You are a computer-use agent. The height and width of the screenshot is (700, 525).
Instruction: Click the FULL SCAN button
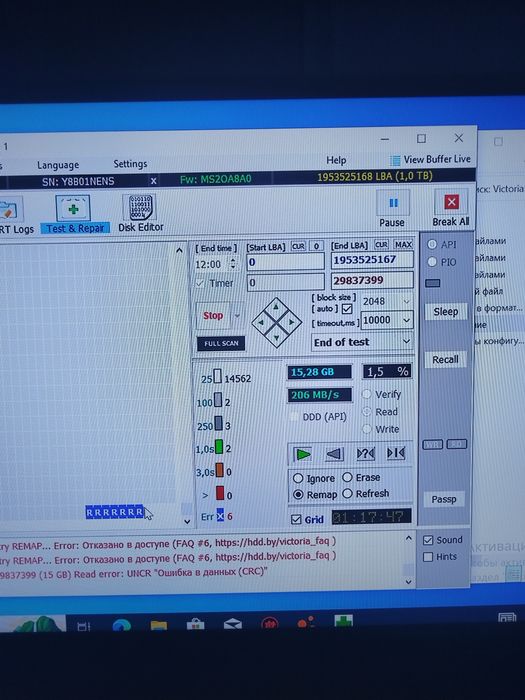click(221, 343)
